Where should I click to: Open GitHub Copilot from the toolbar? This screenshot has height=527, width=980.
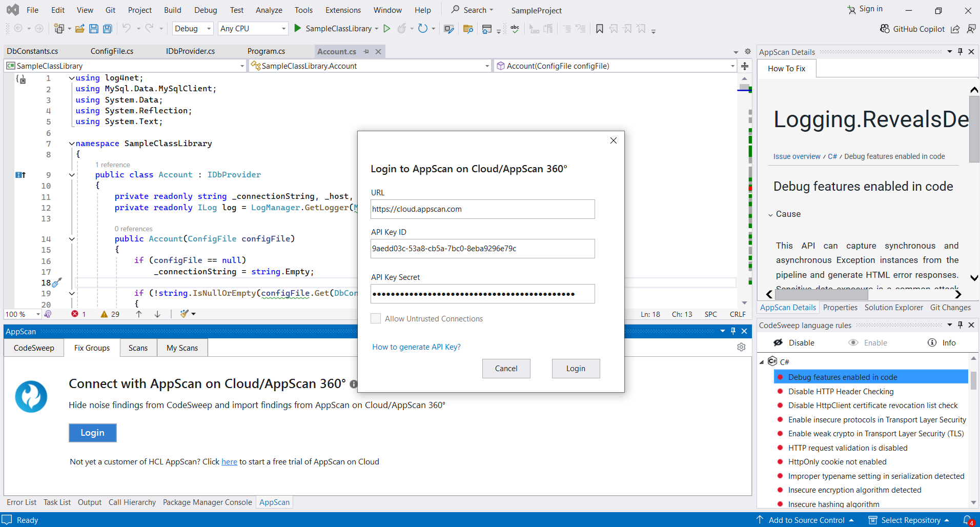[x=912, y=29]
